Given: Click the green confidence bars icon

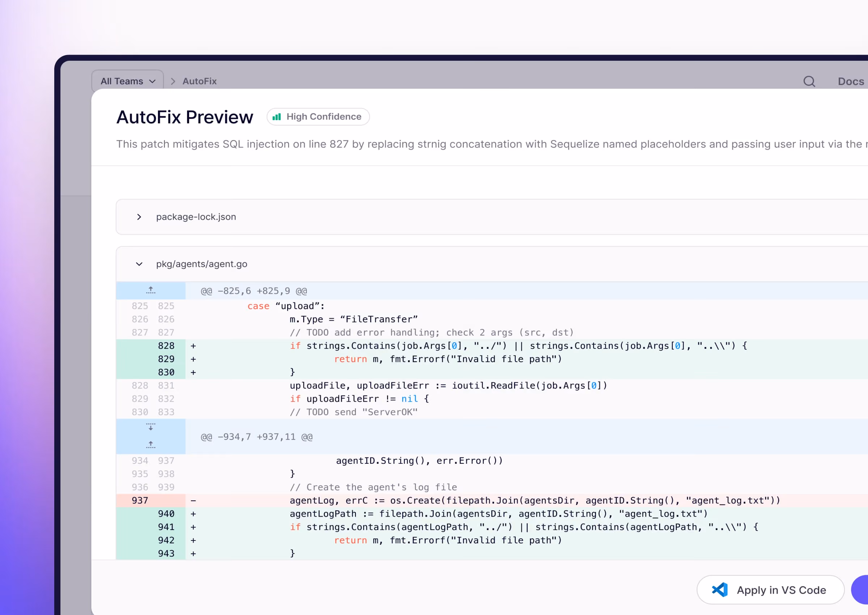Looking at the screenshot, I should point(277,116).
